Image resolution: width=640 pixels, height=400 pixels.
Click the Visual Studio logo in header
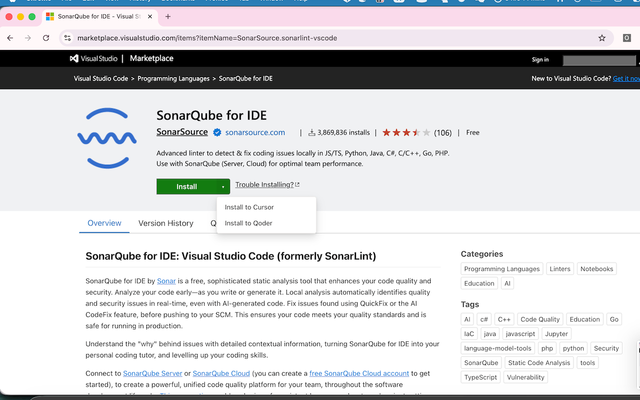click(93, 58)
